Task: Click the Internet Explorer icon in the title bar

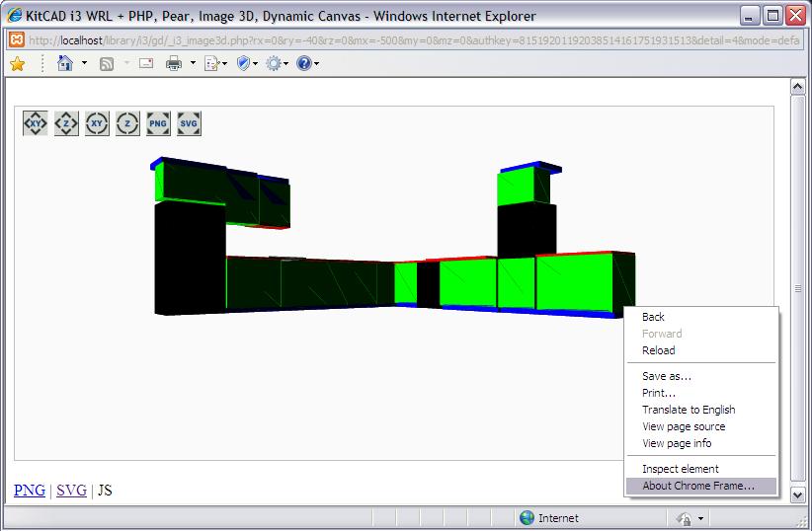Action: click(x=15, y=16)
